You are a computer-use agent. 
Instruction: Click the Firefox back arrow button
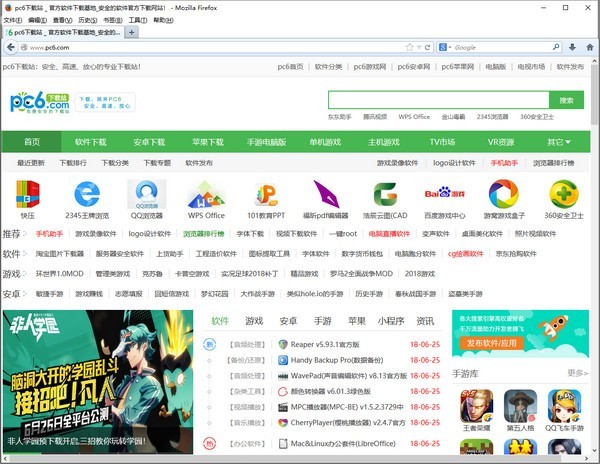(11, 47)
